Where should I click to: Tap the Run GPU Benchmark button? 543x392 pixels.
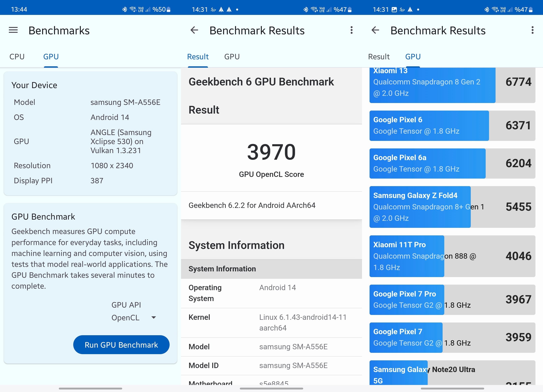click(121, 345)
